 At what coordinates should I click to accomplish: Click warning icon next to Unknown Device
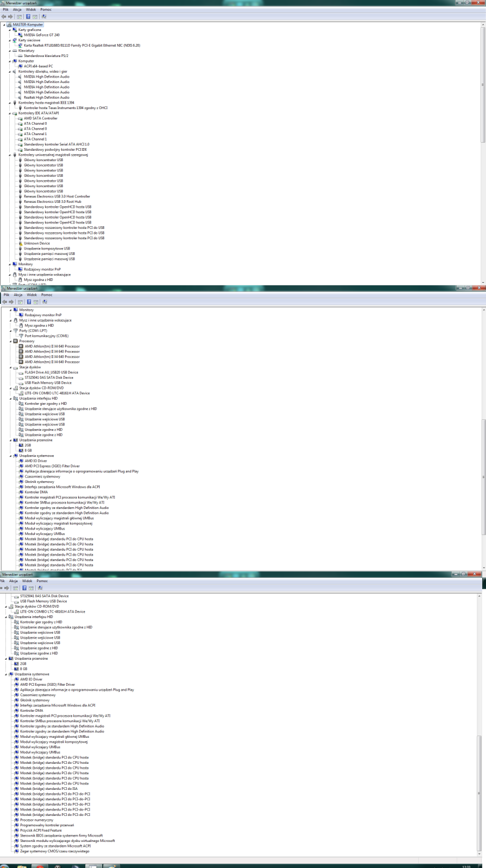coord(20,243)
